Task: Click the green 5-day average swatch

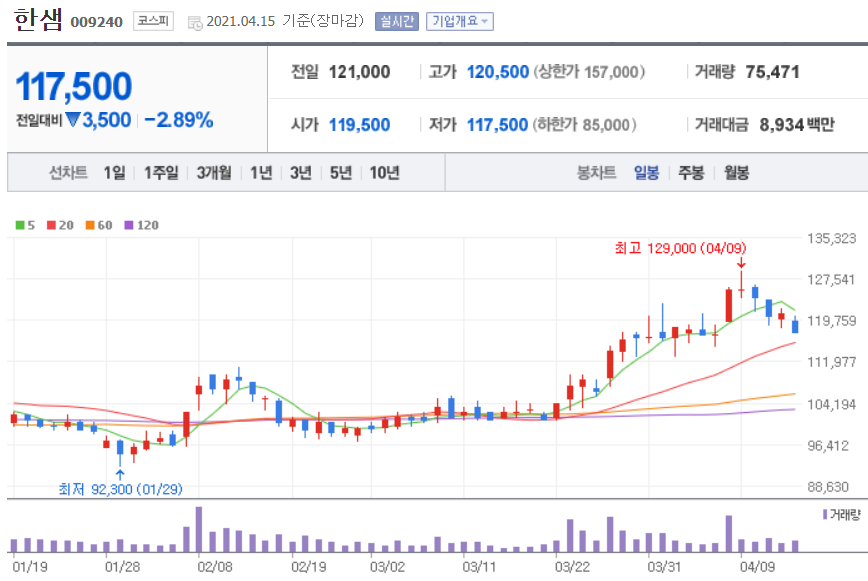Action: [x=20, y=225]
